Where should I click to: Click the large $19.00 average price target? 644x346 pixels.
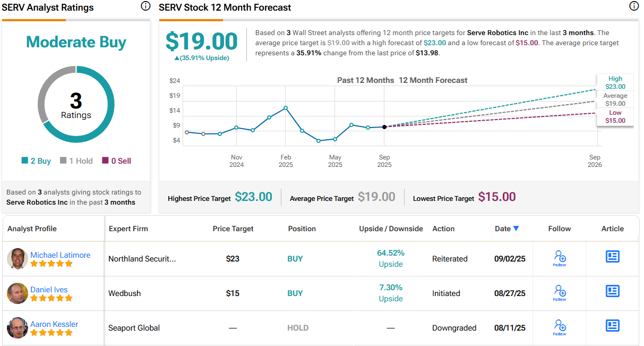click(202, 41)
